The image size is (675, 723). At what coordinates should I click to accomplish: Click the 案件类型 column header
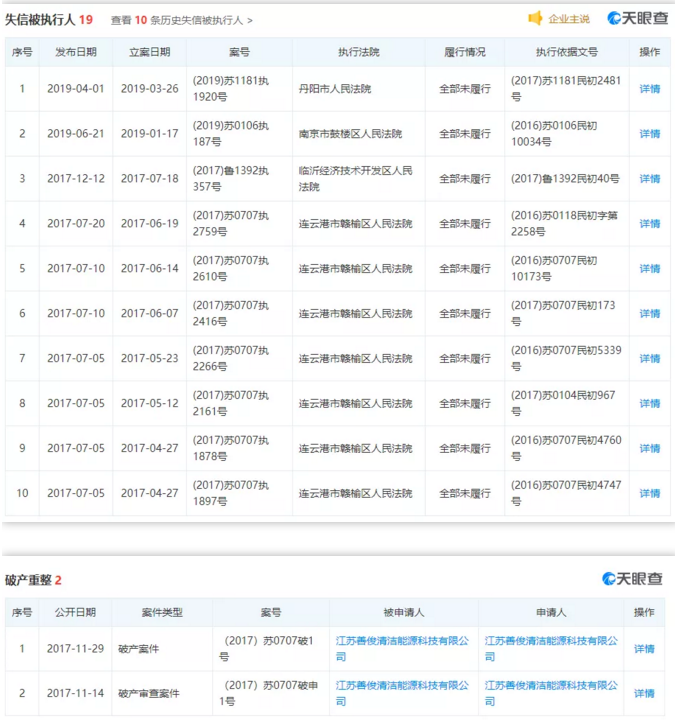pyautogui.click(x=162, y=612)
